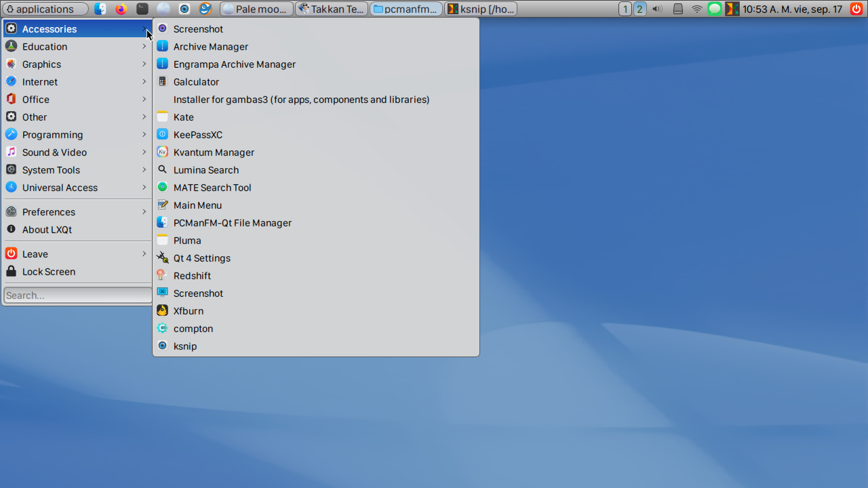
Task: Open the Main Menu editor
Action: tap(316, 205)
